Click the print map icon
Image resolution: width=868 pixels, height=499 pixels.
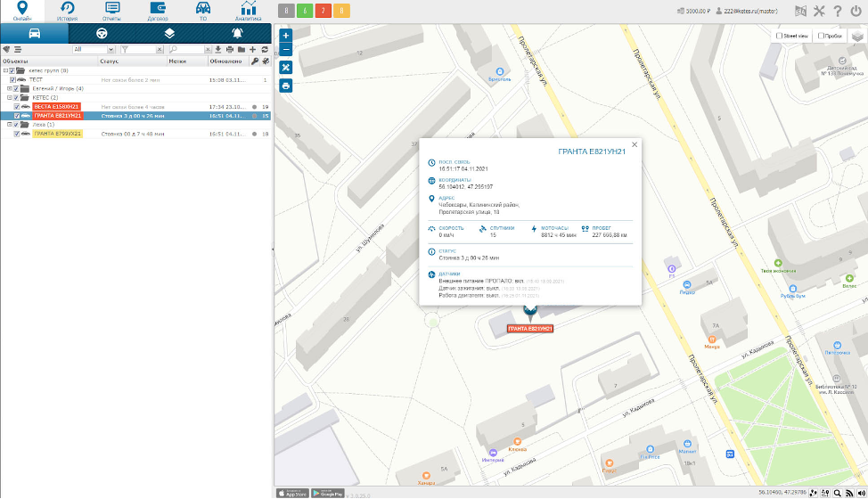(x=286, y=86)
